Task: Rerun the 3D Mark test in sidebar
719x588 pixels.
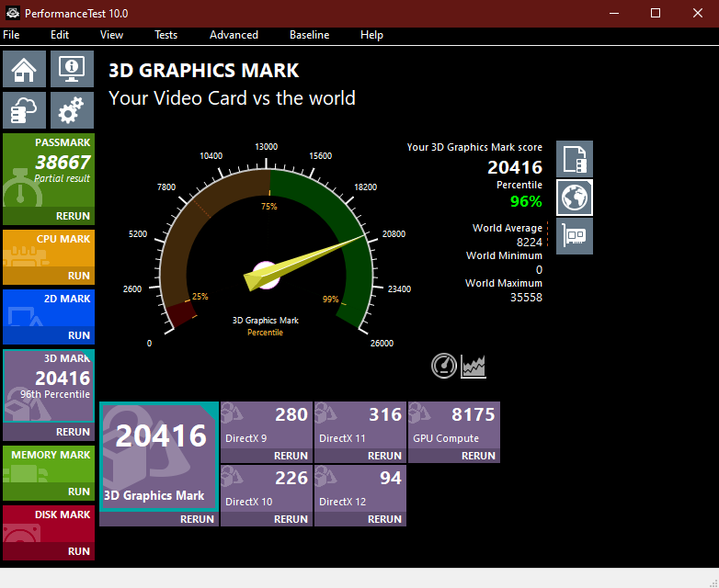Action: [49, 432]
